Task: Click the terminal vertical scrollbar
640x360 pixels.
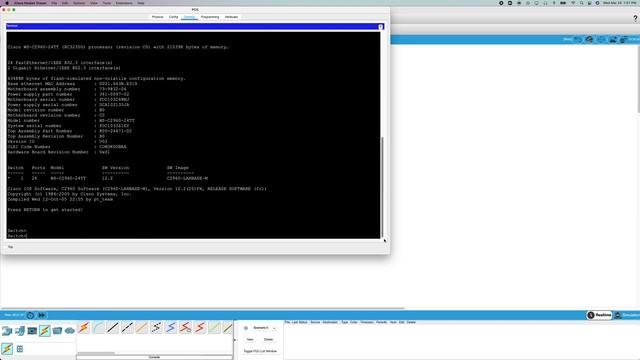Action: click(382, 187)
